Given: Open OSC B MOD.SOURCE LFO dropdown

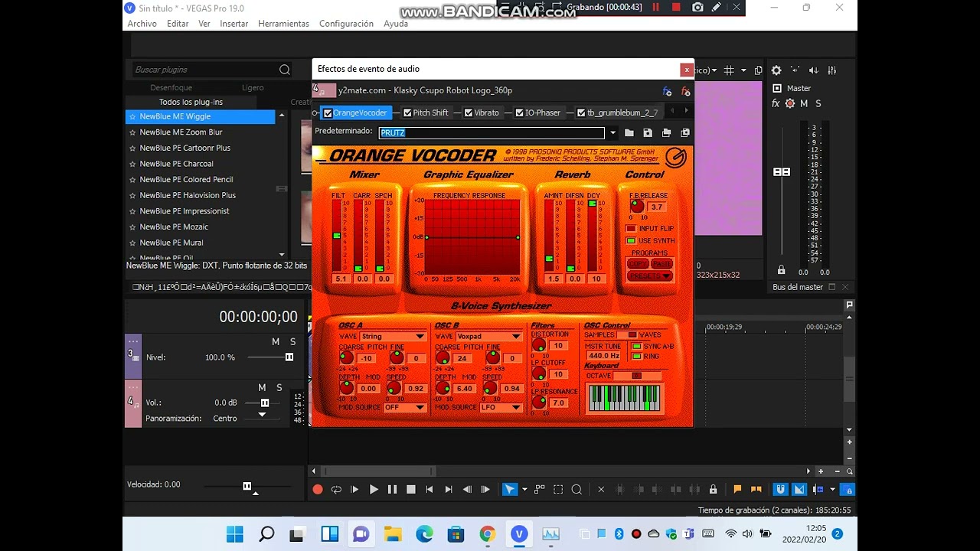Looking at the screenshot, I should tap(501, 408).
